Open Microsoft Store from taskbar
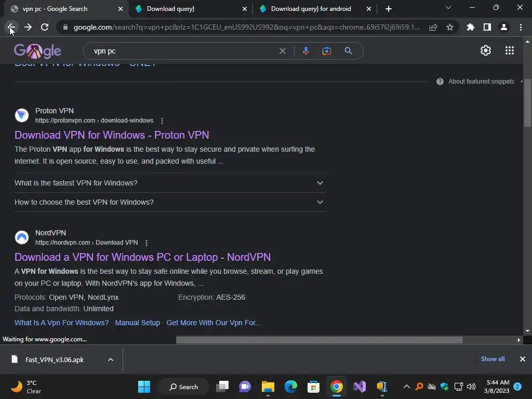Screen dimensions: 532x399 click(313, 387)
